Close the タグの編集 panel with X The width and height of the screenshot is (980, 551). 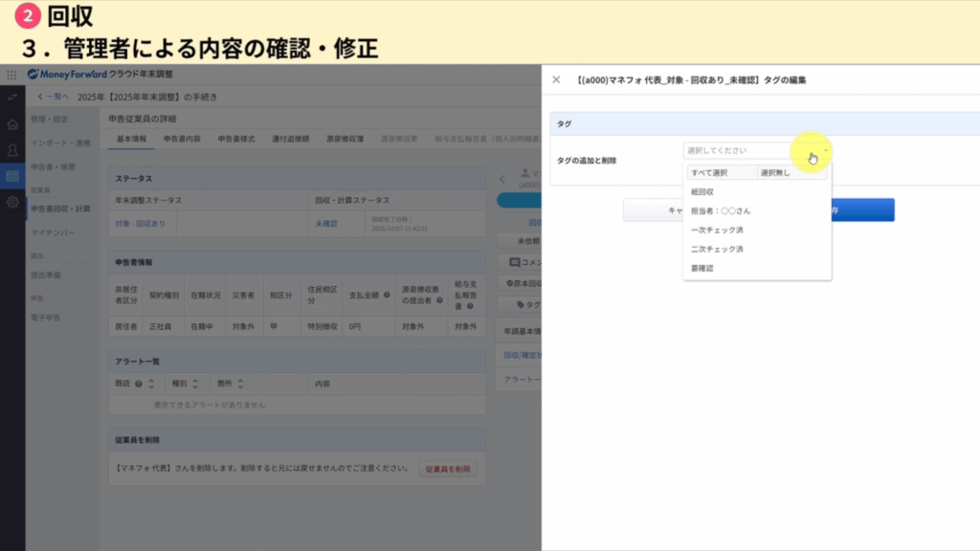[x=556, y=80]
